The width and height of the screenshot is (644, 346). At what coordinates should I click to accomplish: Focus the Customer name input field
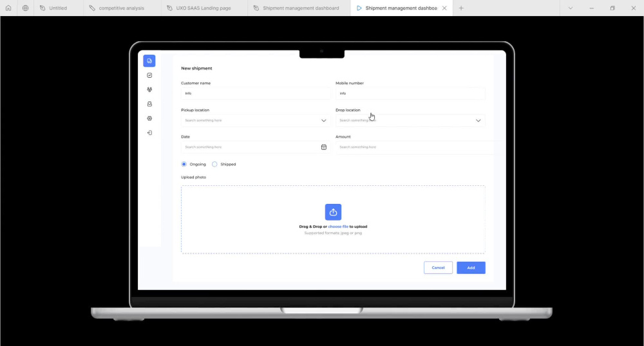pos(256,93)
